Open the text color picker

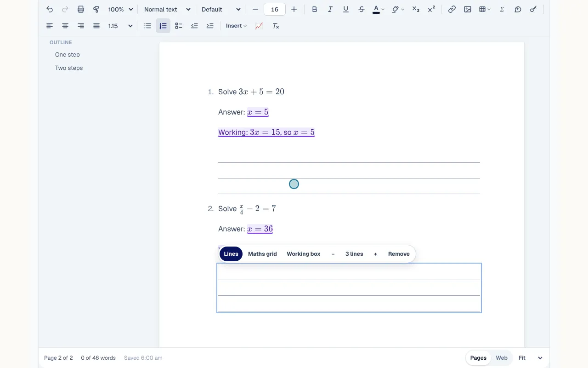(x=379, y=9)
